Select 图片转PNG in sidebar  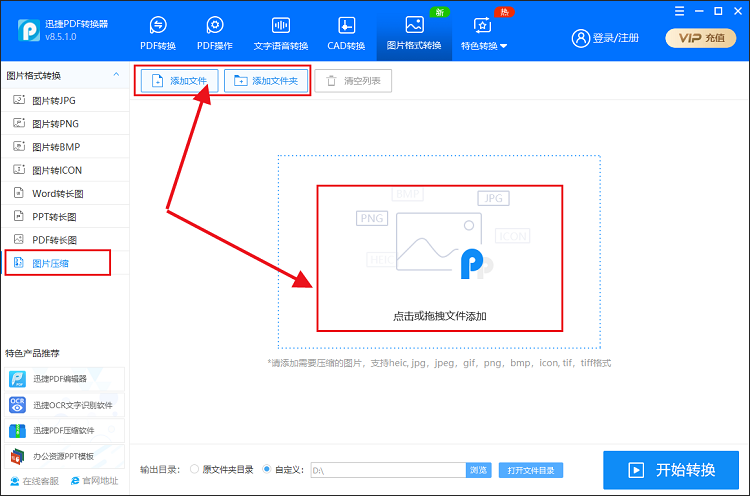coord(66,123)
